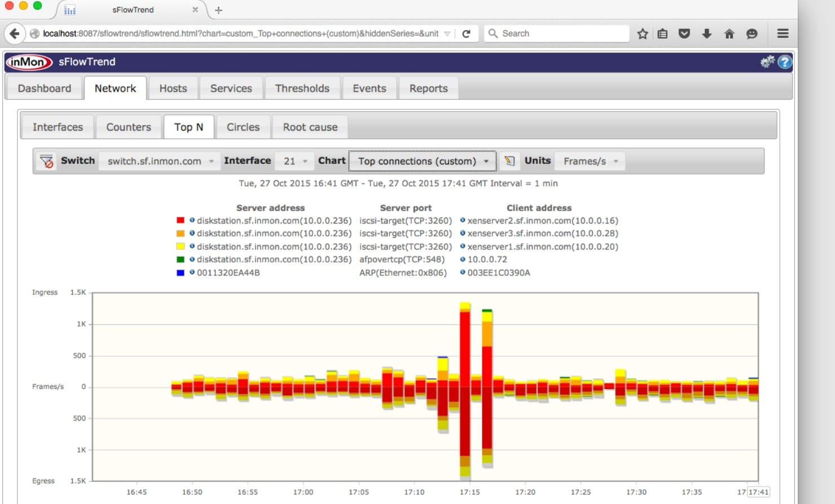Viewport: 835px width, 504px height.
Task: Click the edit chart icon beside Units
Action: click(510, 161)
